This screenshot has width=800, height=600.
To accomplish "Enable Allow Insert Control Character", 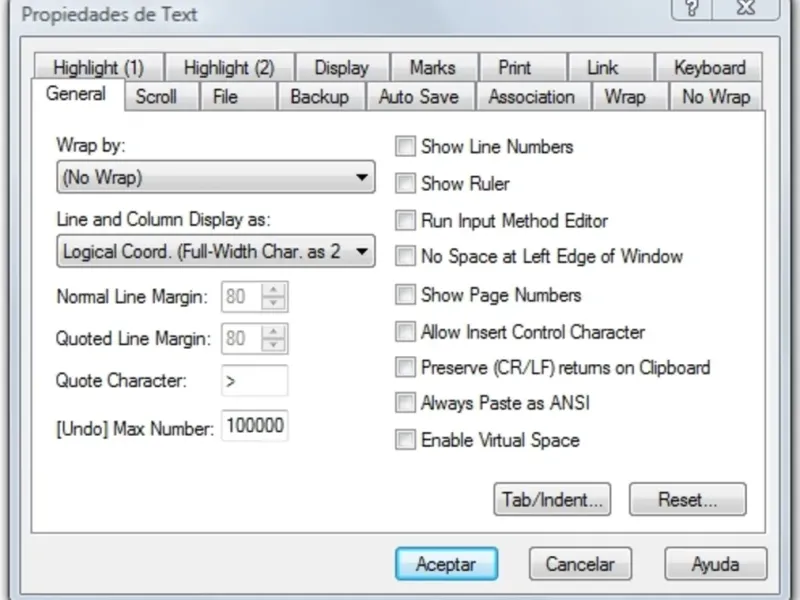I will (406, 332).
